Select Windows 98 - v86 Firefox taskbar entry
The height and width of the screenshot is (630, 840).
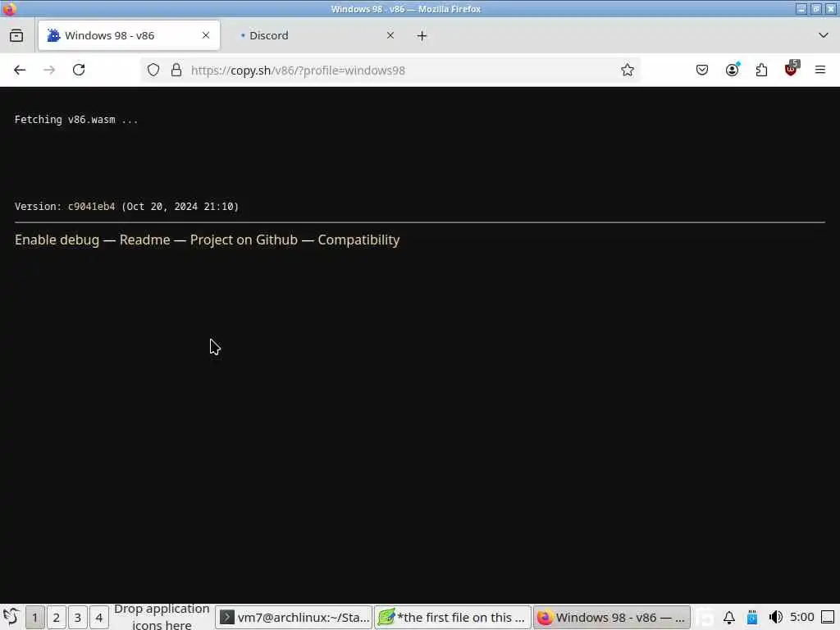click(x=612, y=618)
